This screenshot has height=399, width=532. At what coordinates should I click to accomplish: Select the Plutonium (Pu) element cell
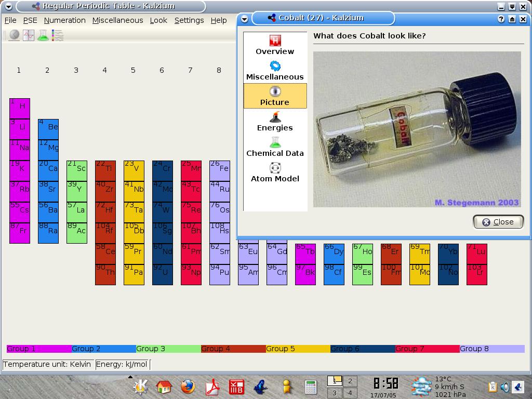(x=220, y=275)
